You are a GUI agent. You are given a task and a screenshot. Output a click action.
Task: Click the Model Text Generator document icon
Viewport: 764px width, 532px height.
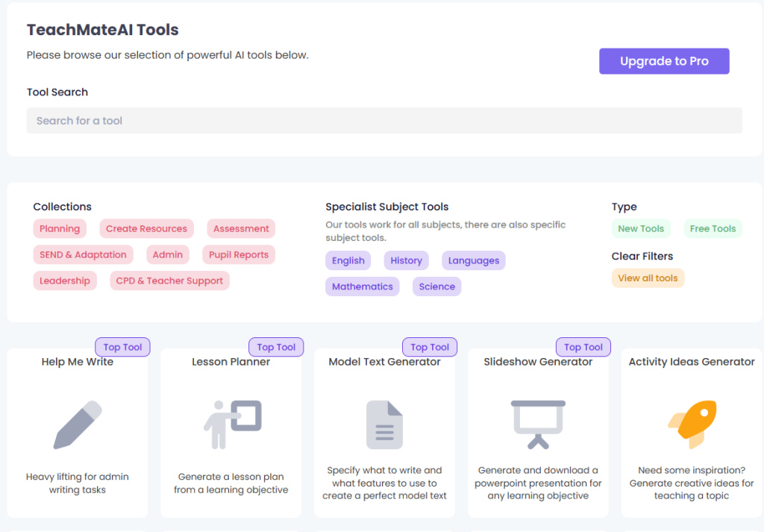click(384, 422)
